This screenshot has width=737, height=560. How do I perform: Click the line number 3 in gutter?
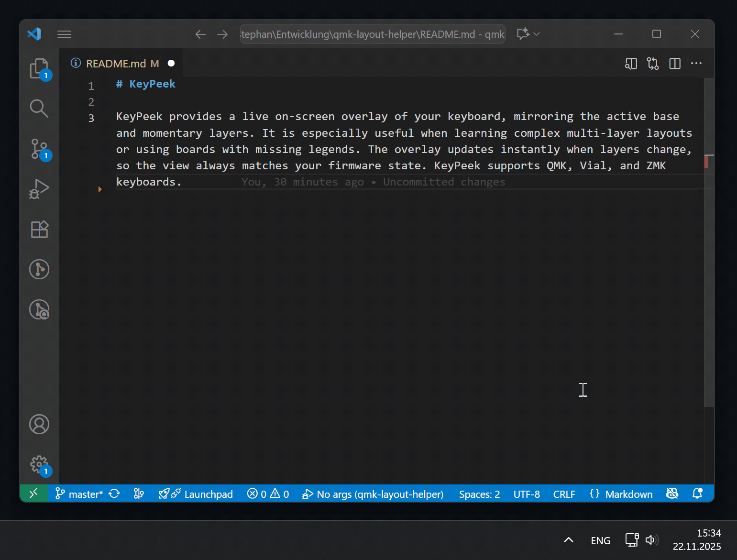pyautogui.click(x=91, y=118)
